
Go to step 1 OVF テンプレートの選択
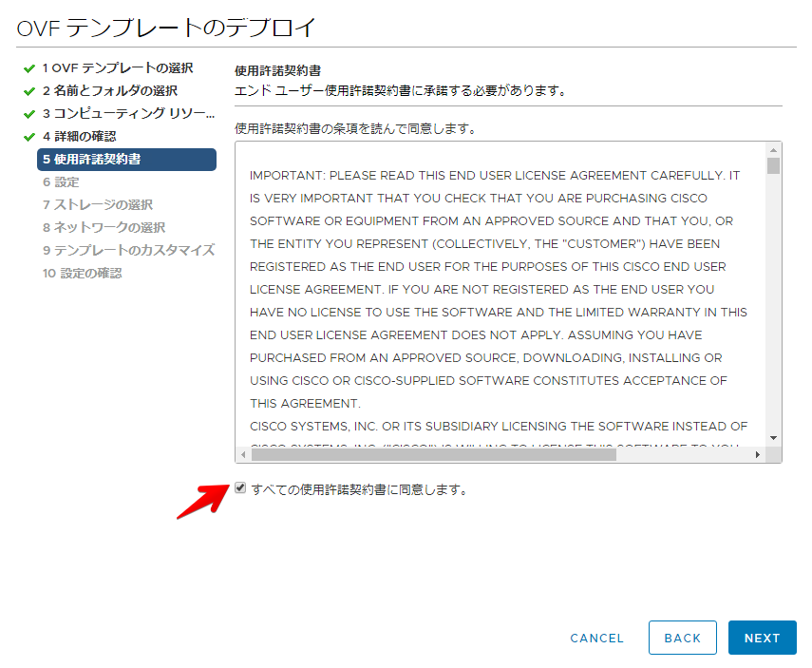(118, 67)
